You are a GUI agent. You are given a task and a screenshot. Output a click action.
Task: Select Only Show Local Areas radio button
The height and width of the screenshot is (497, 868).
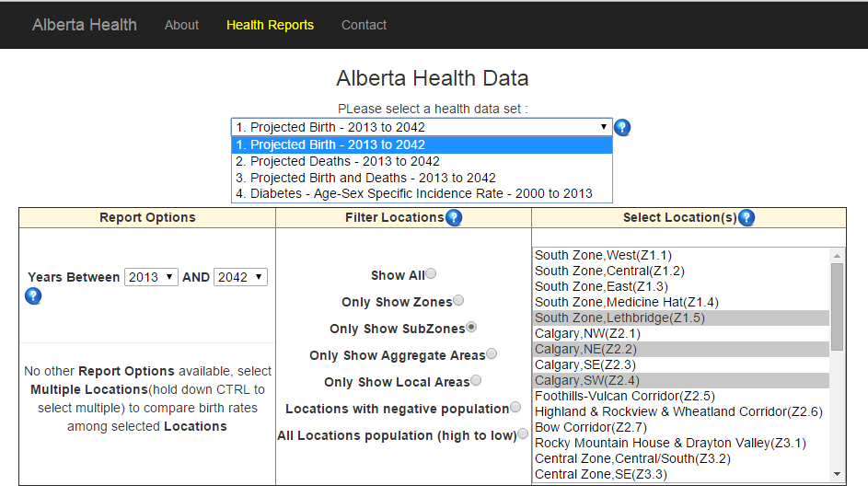click(476, 380)
